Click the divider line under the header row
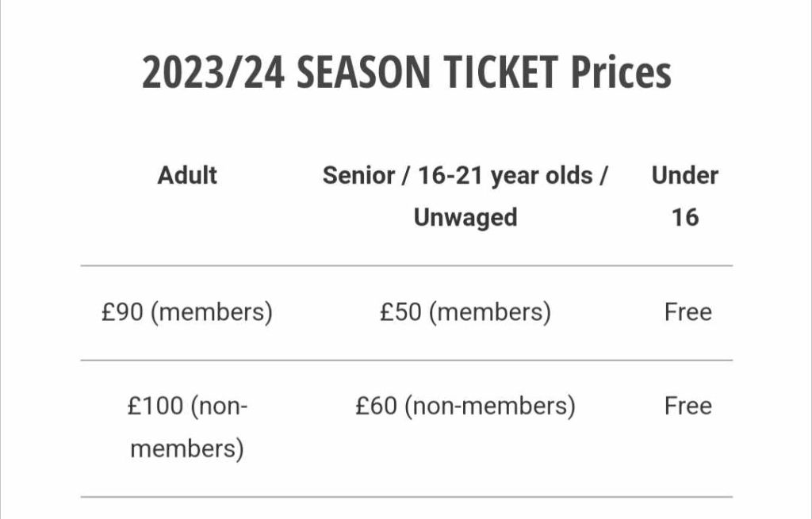812x519 pixels. pos(406,265)
